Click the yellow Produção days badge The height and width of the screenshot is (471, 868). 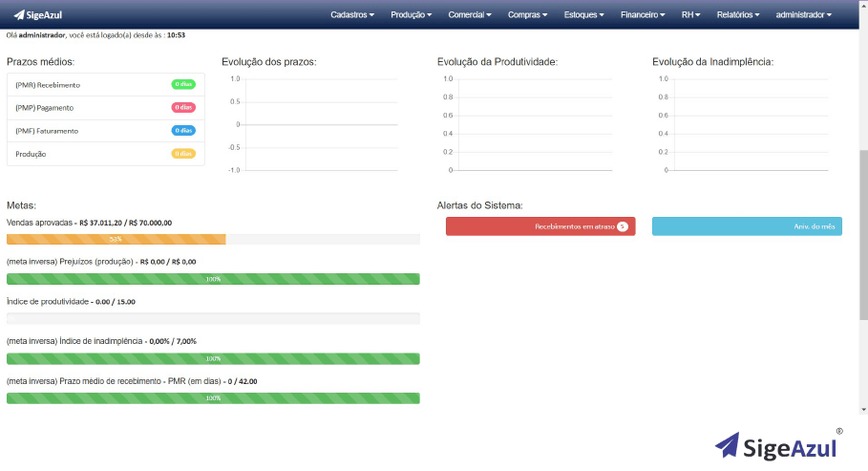click(x=183, y=153)
